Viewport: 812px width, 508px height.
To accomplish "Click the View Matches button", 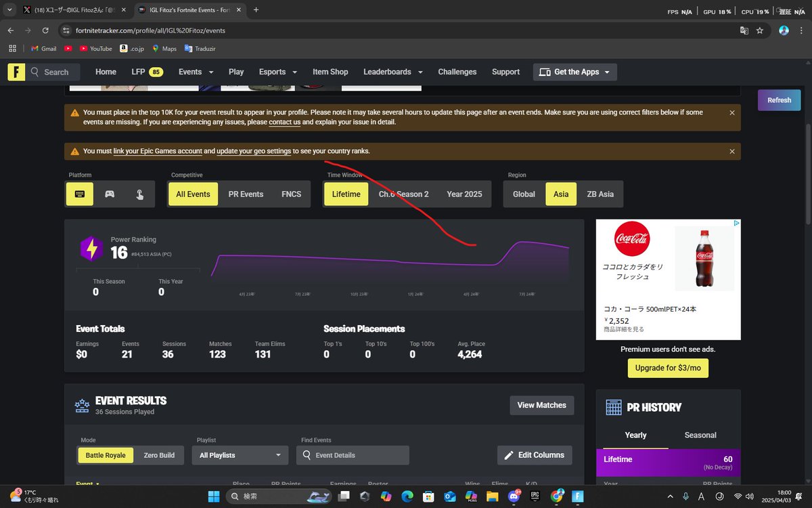I will pos(541,405).
